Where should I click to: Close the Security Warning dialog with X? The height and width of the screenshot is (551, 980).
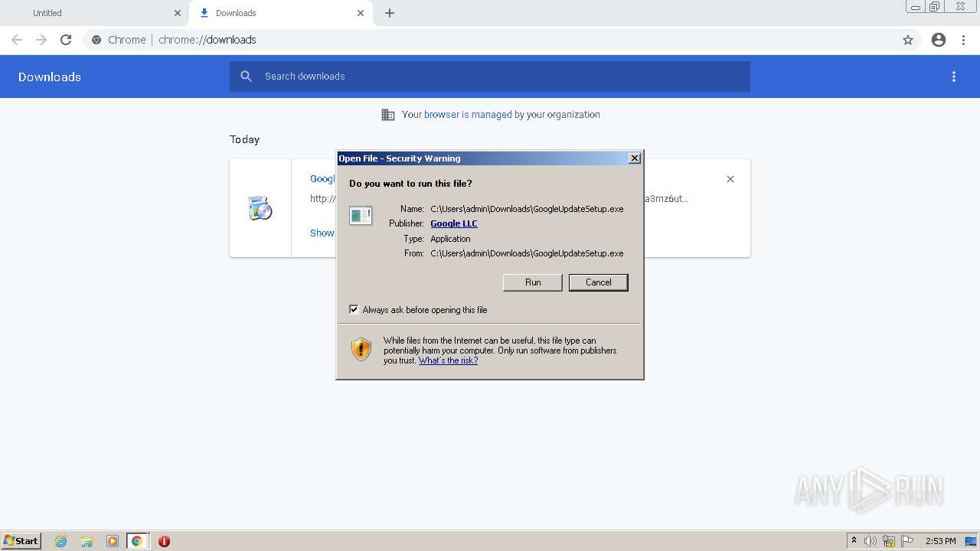click(x=634, y=158)
